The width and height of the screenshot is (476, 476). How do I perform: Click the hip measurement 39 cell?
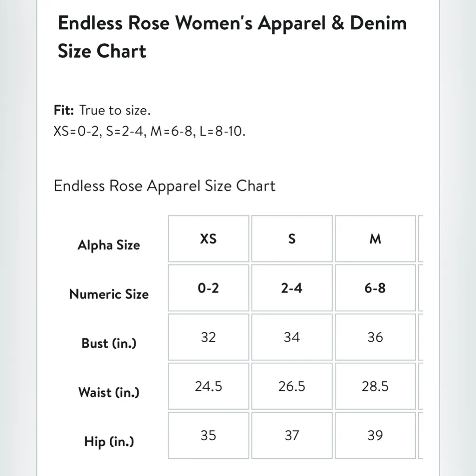coord(375,436)
